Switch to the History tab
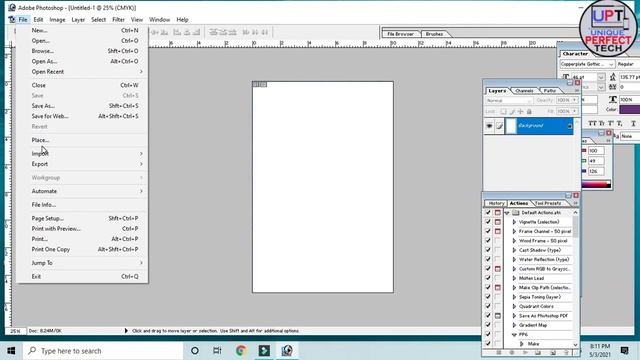The height and width of the screenshot is (360, 640). [496, 203]
